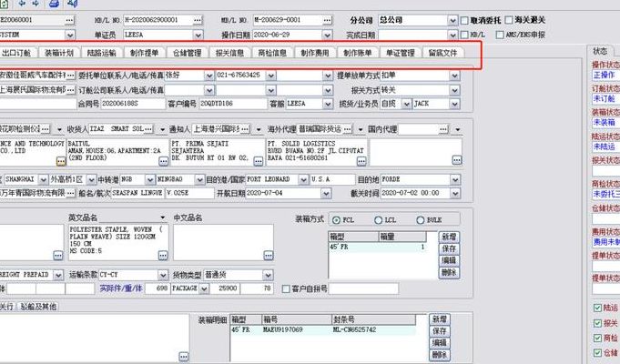Image resolution: width=620 pixels, height=364 pixels.
Task: Open the 完成日期 date dropdown
Action: 452,35
